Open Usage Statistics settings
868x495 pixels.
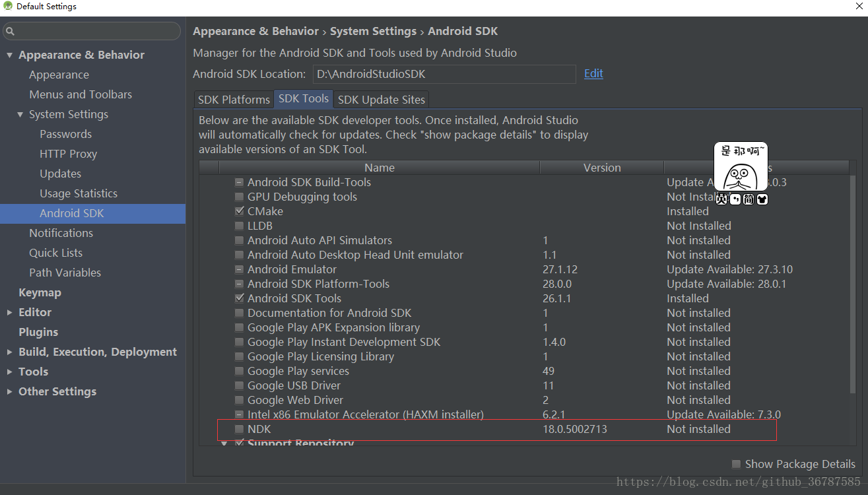point(79,193)
